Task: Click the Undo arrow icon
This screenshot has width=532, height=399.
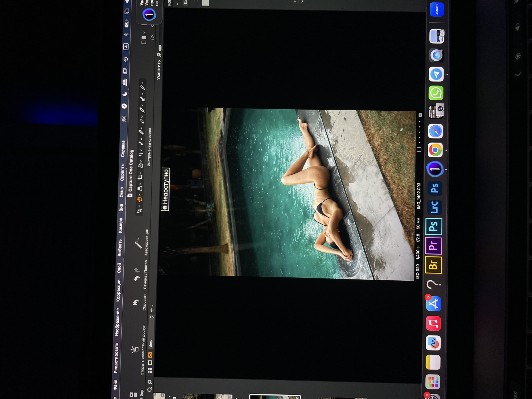Action: [136, 279]
